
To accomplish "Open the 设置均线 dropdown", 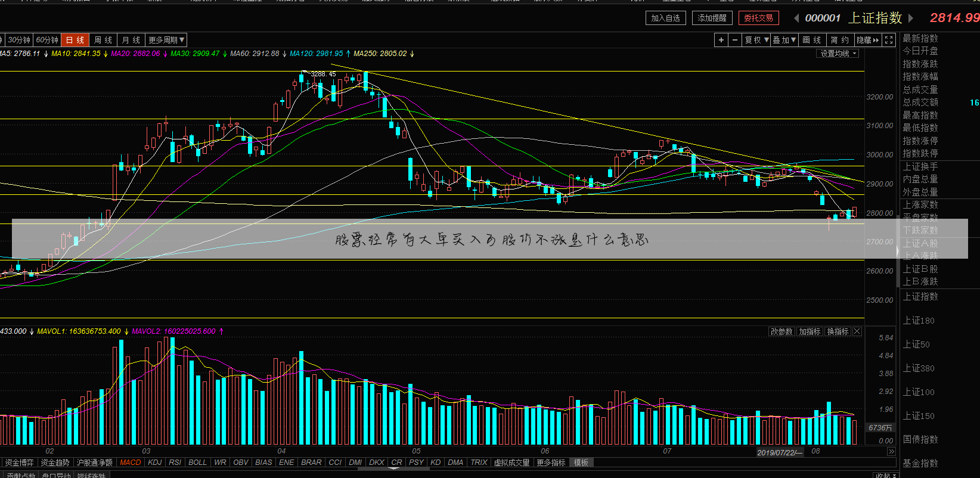I will 838,54.
